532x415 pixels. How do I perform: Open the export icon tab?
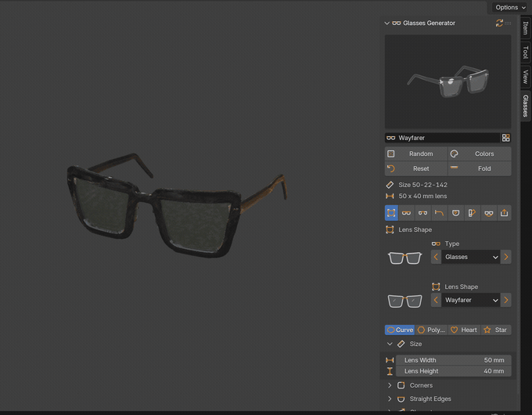[504, 213]
